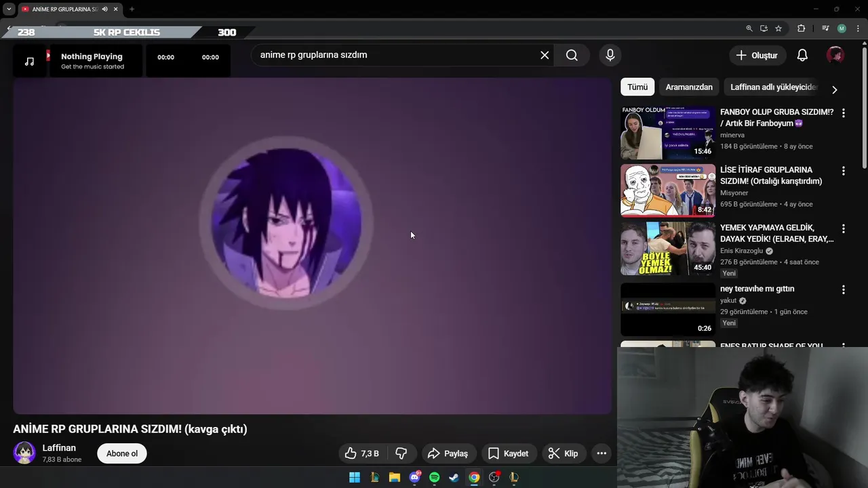Open FANBOY OLUP GRUBA SIZDIM video title
The width and height of the screenshot is (868, 488).
[x=776, y=117]
